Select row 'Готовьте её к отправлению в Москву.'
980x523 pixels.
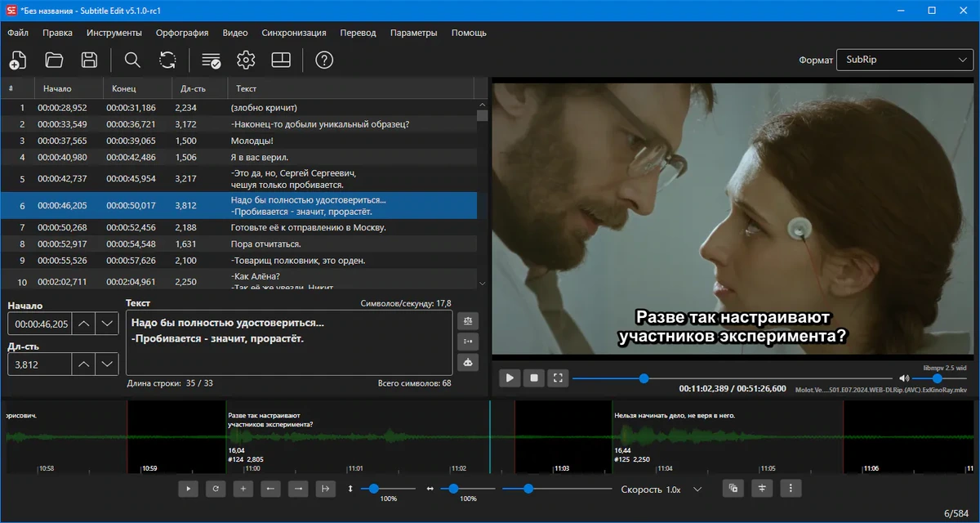click(x=238, y=227)
